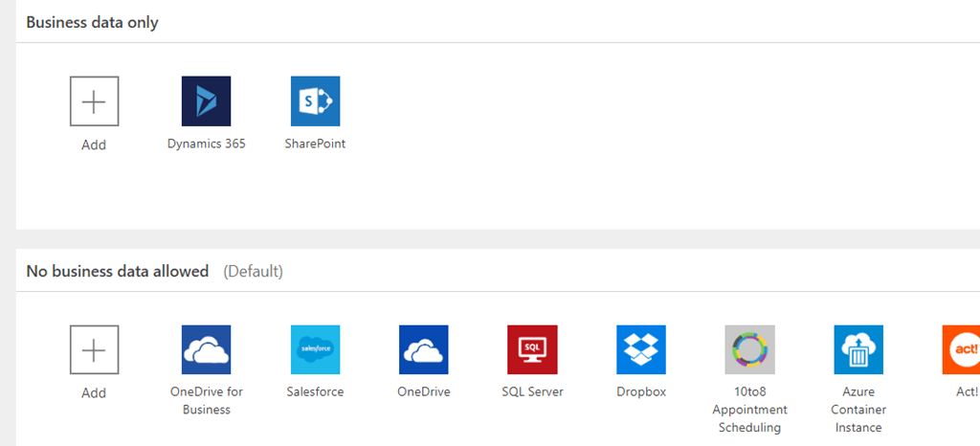This screenshot has width=980, height=446.
Task: Click the Dynamics 365 label text
Action: pos(207,144)
